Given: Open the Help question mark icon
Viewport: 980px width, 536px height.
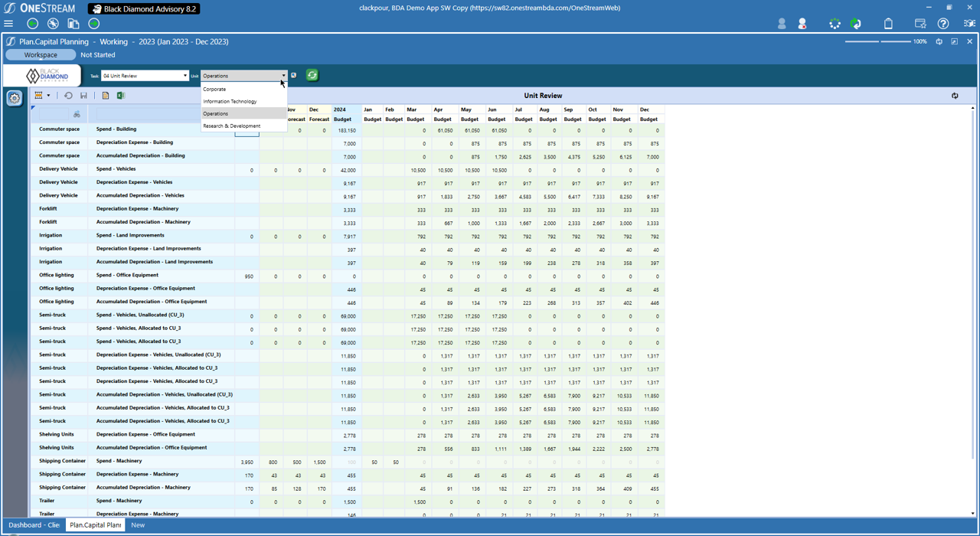Looking at the screenshot, I should pyautogui.click(x=943, y=24).
